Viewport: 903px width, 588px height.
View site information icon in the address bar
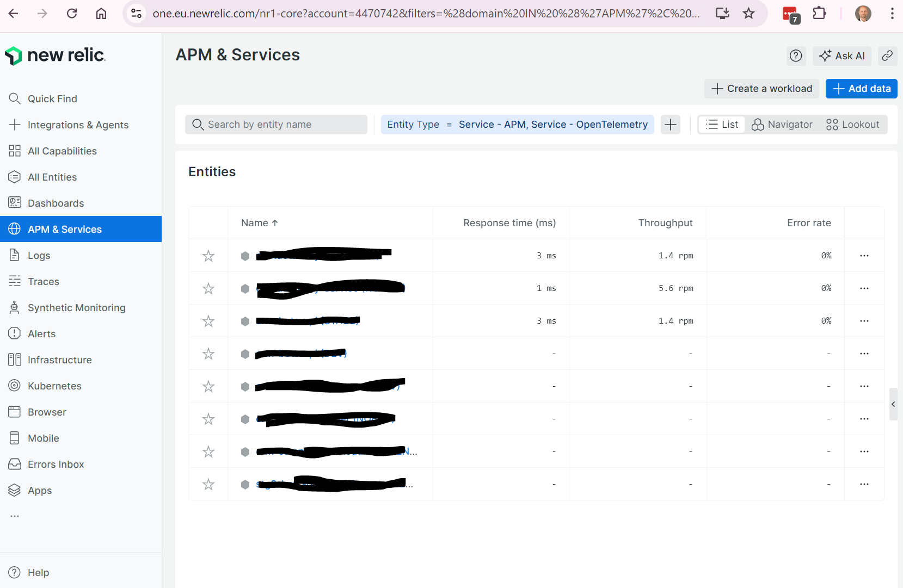tap(137, 13)
